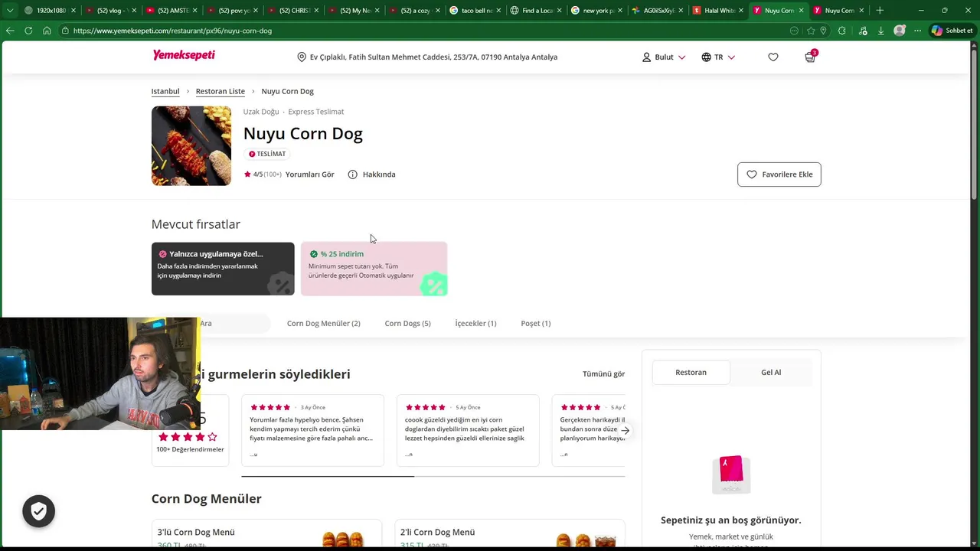Click the '100+ Değerlendirmeler' rating summary
This screenshot has width=980, height=551.
coord(191,449)
